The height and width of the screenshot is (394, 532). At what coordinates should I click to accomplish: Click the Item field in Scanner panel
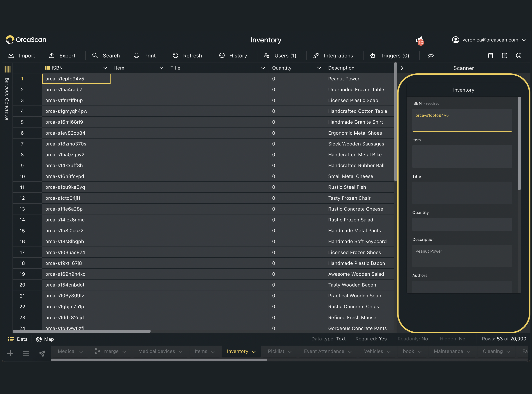462,156
